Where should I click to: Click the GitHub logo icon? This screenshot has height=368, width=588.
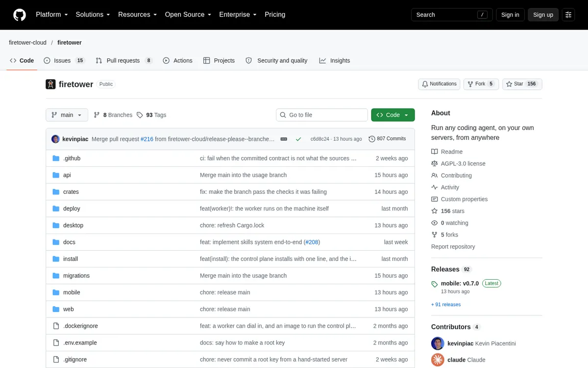pos(19,15)
